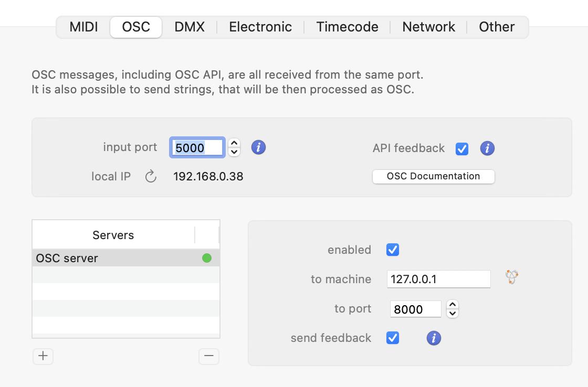
Task: Open the OSC Documentation
Action: click(433, 176)
